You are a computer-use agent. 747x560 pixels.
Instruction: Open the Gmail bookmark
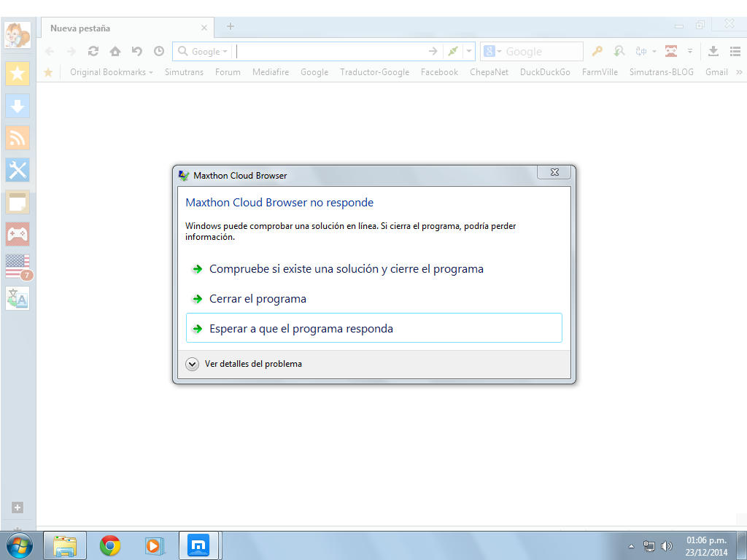(x=716, y=72)
